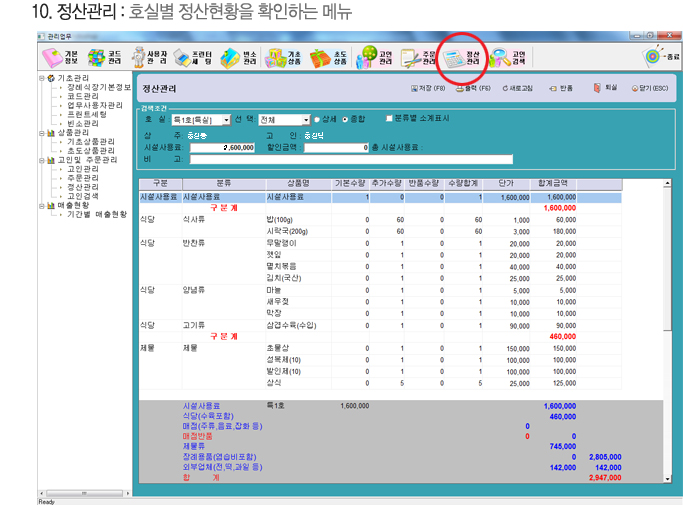Click the 시설사용료 amount input field

pyautogui.click(x=213, y=146)
